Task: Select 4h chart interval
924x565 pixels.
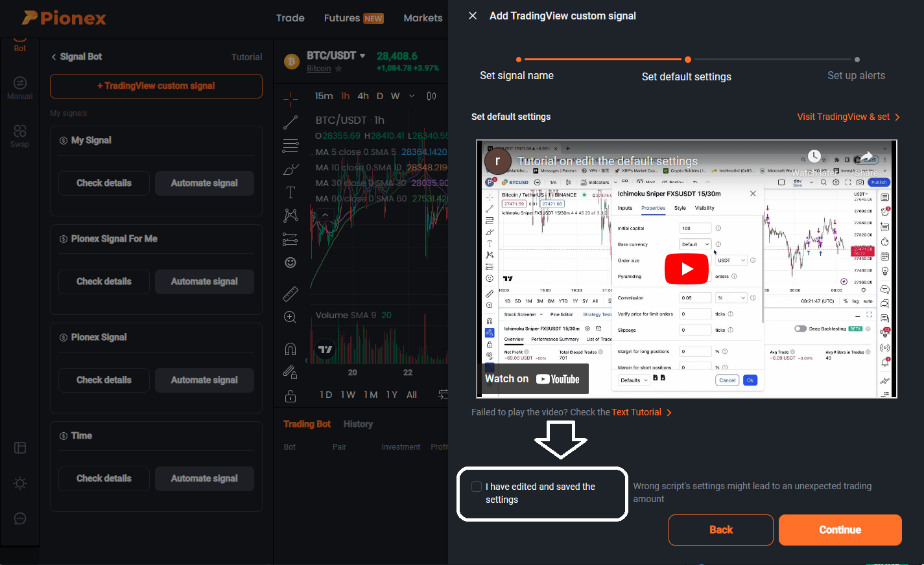Action: point(363,96)
